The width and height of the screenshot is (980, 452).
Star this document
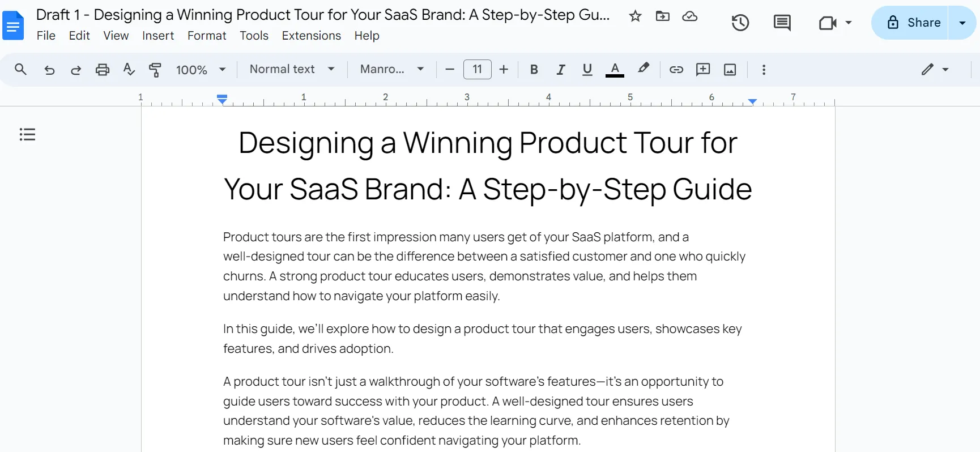point(635,16)
